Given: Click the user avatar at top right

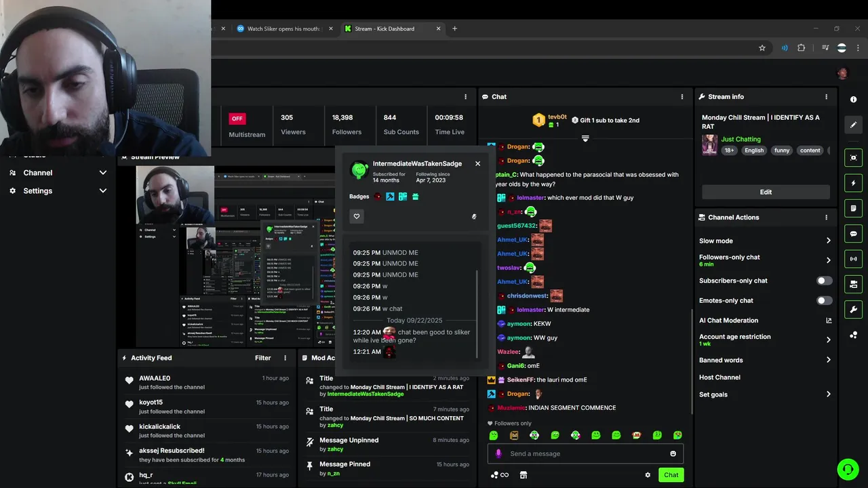Looking at the screenshot, I should point(843,73).
